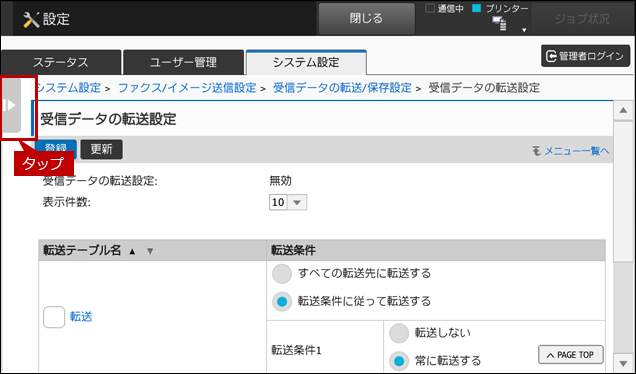
Task: Open the ジョブ状況 job status button
Action: pos(582,19)
